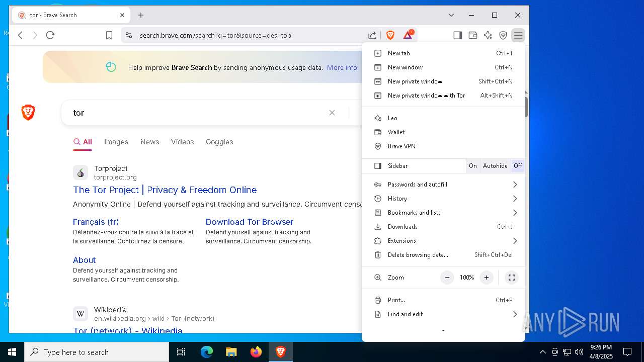
Task: Choose Delete browsing data menu item
Action: 443,255
